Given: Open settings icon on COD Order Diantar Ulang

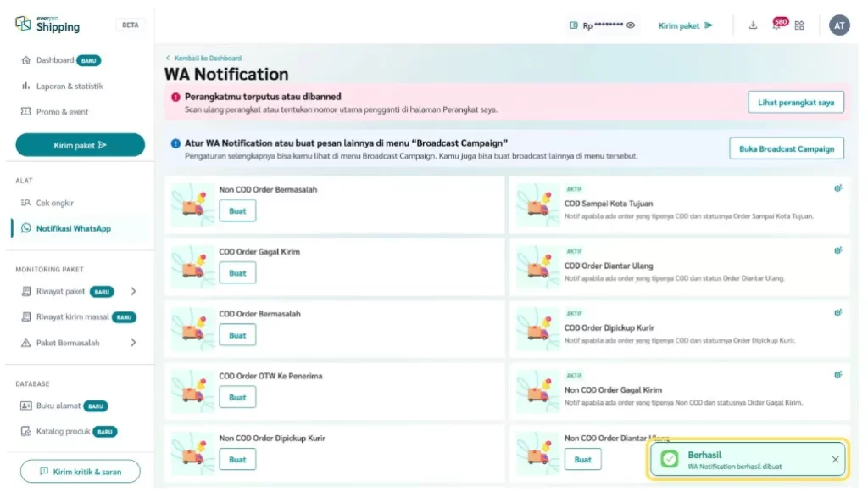Looking at the screenshot, I should click(837, 250).
